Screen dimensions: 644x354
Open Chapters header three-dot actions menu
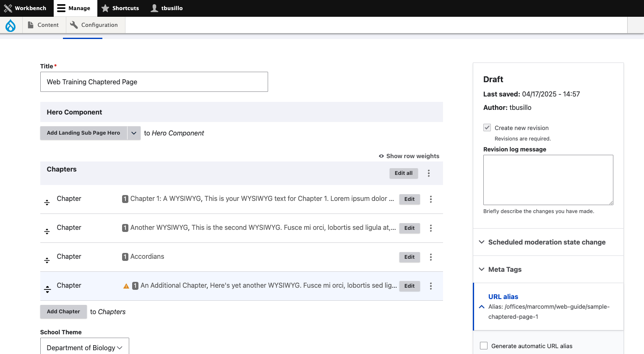[x=429, y=173]
